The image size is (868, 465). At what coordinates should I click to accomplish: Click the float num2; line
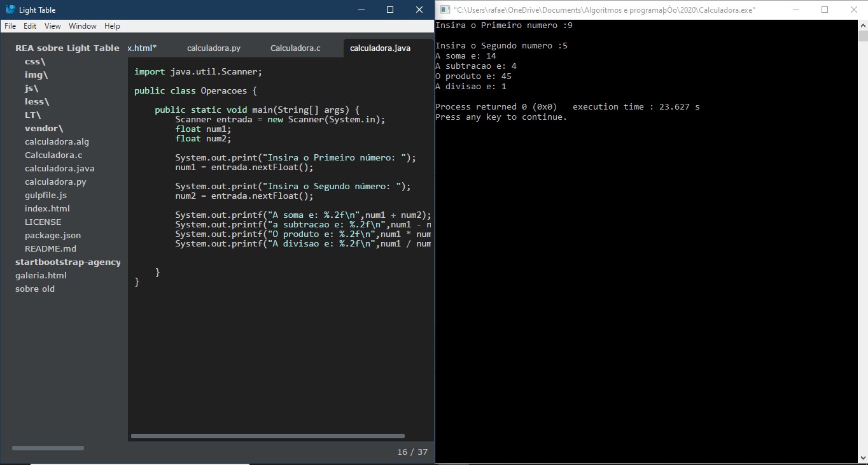pos(203,138)
